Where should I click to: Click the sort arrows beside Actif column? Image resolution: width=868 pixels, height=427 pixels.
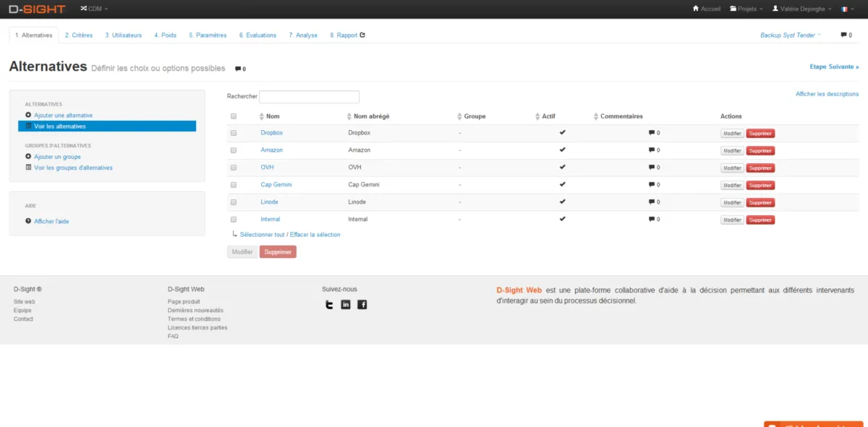pyautogui.click(x=537, y=116)
